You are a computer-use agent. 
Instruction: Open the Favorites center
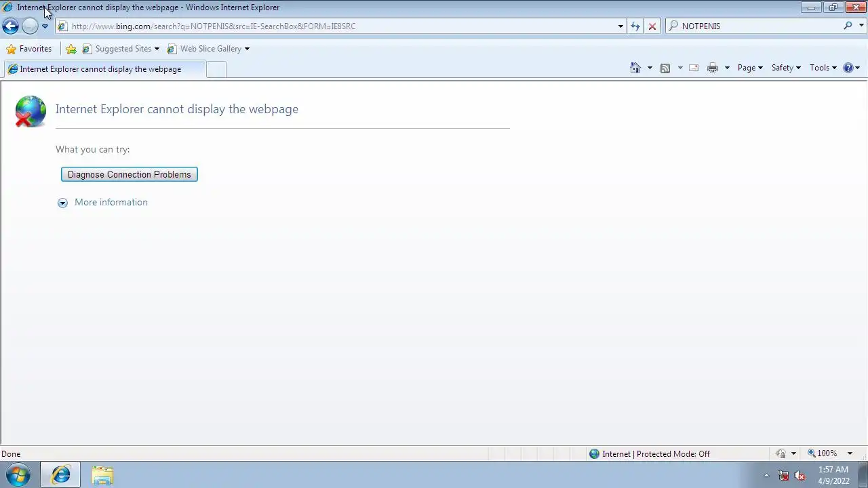[x=28, y=49]
